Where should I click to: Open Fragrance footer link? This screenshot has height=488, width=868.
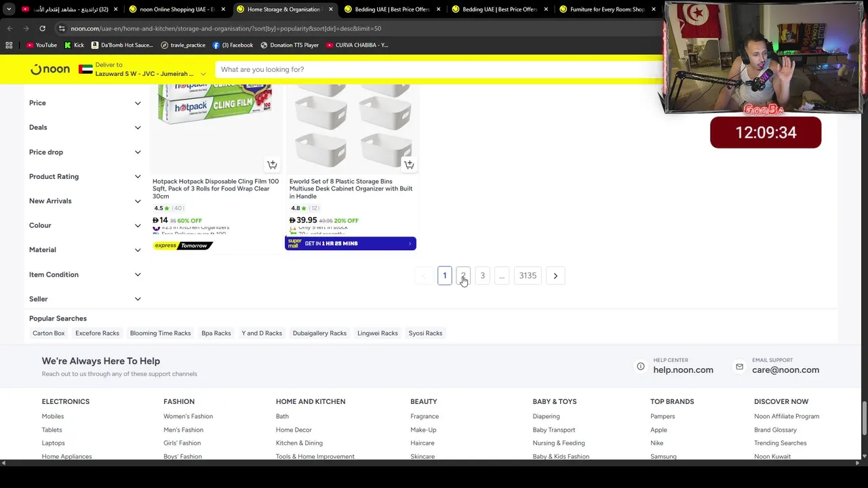tap(425, 417)
